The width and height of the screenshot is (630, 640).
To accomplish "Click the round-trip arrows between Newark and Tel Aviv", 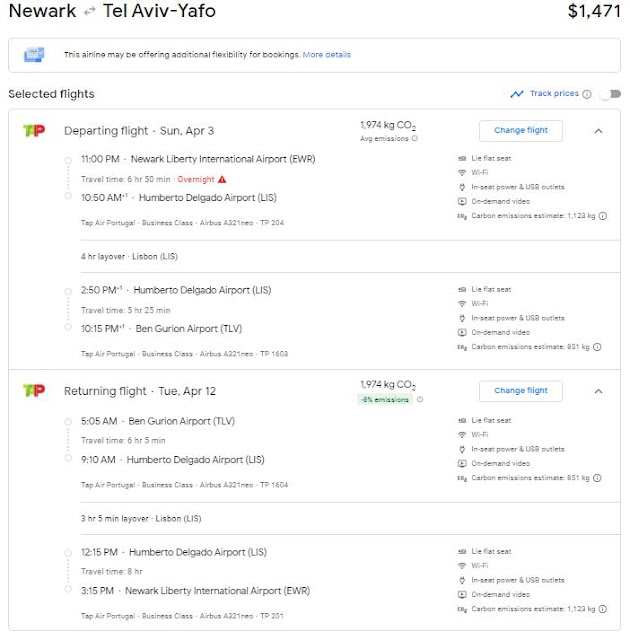I will click(89, 13).
